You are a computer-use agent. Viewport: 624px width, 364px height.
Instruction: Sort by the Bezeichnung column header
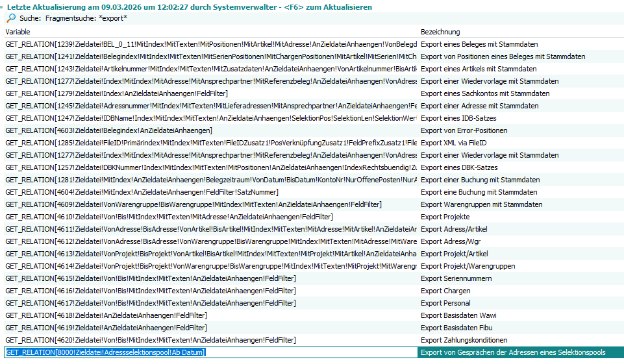point(440,32)
